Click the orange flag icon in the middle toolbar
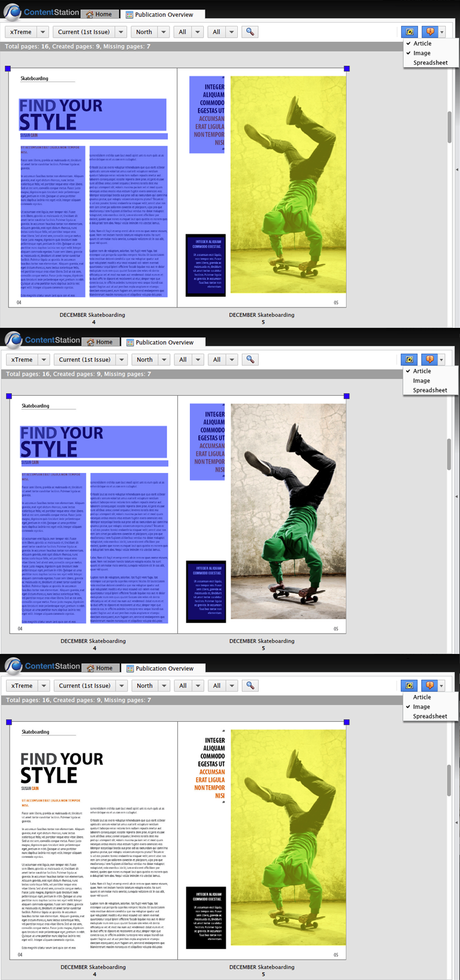Image resolution: width=460 pixels, height=980 pixels. 429,360
